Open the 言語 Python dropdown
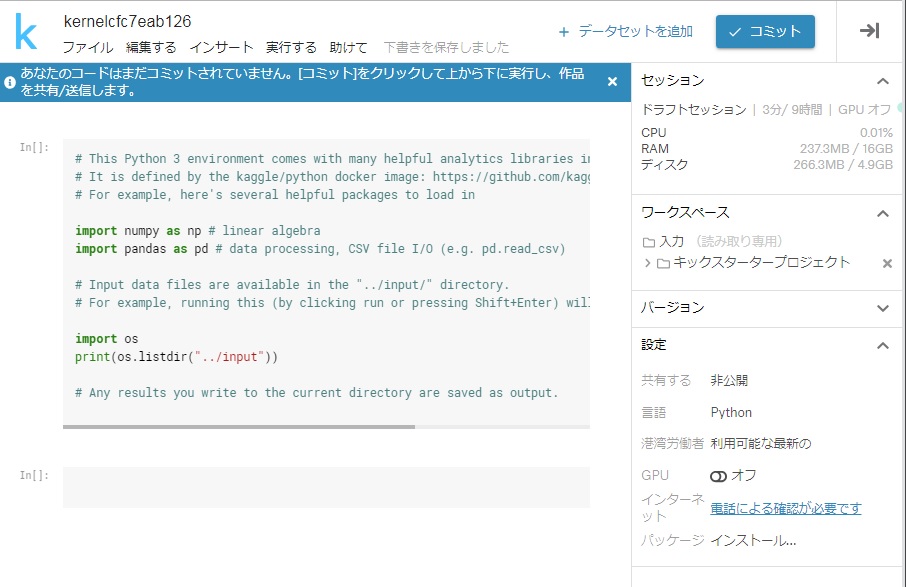Viewport: 906px width, 587px height. click(731, 413)
